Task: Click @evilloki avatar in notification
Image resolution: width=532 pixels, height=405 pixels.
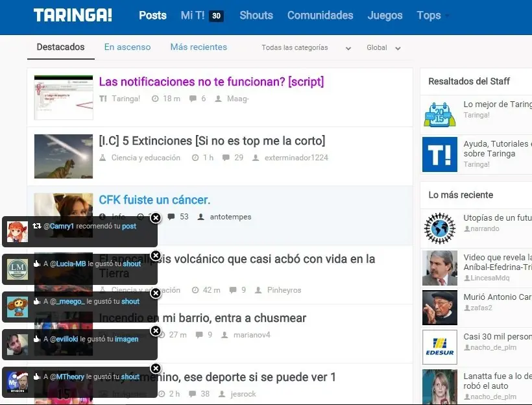Action: tap(18, 345)
